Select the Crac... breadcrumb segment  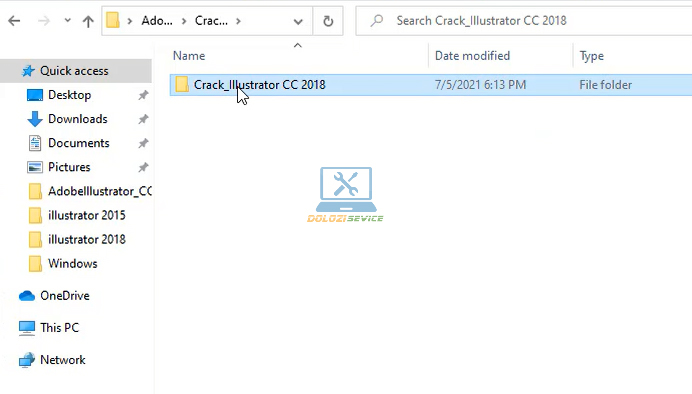tap(211, 21)
